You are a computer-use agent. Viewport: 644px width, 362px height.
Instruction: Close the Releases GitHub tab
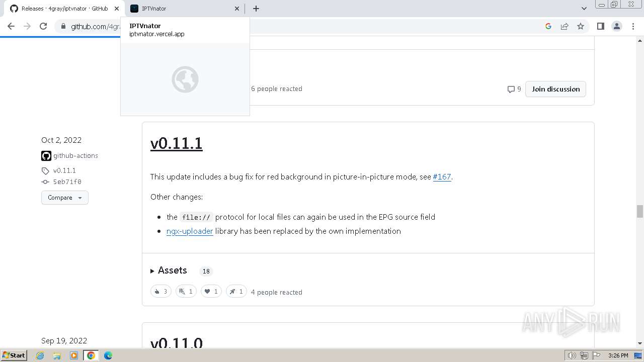117,9
